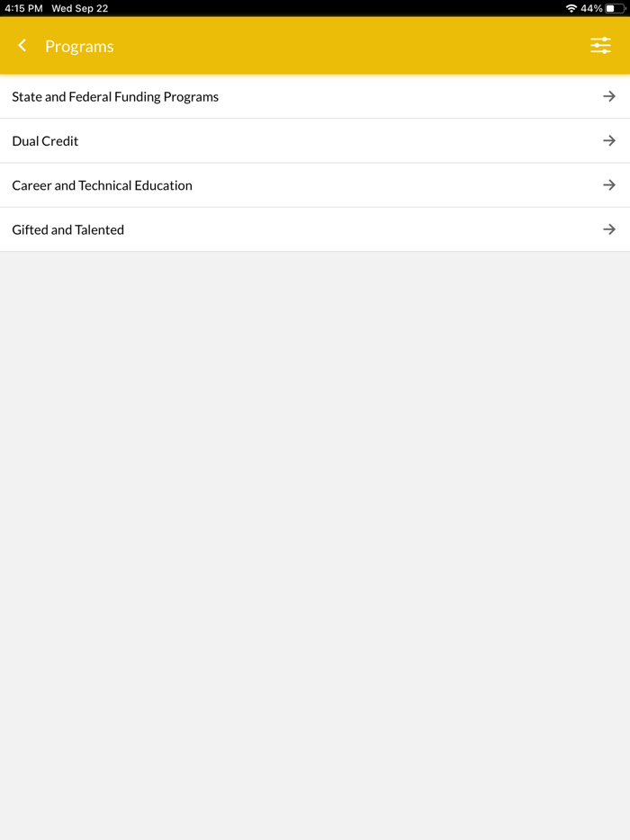Tap the Wi-Fi status icon
This screenshot has height=840, width=630.
571,8
